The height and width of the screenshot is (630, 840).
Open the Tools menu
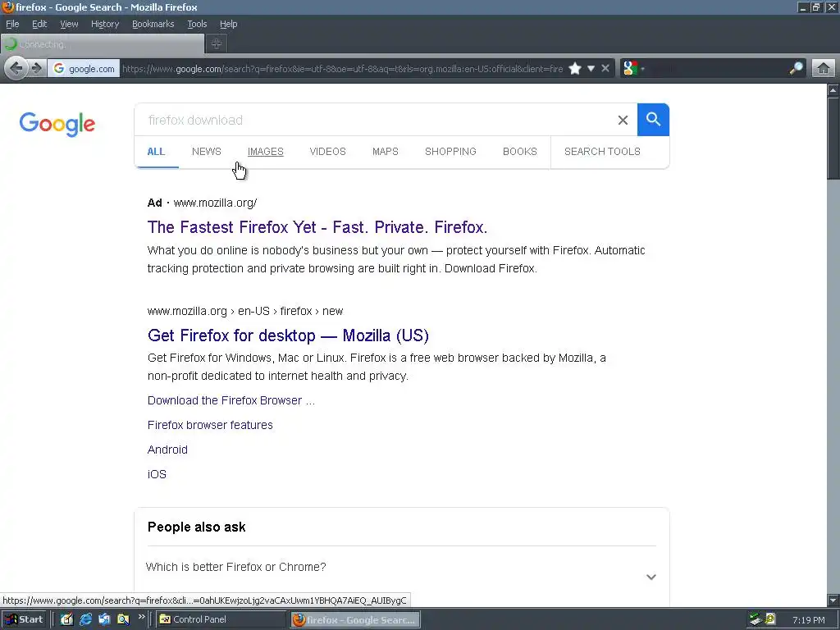click(x=197, y=24)
